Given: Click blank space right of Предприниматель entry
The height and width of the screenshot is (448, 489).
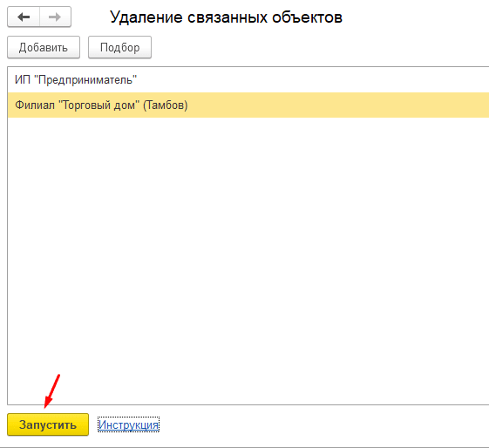Looking at the screenshot, I should (x=313, y=80).
